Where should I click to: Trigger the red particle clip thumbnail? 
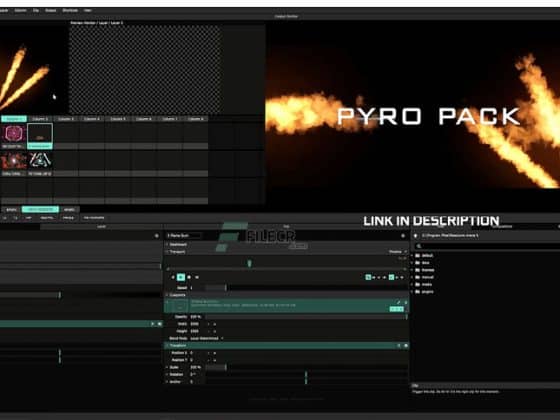pyautogui.click(x=14, y=161)
